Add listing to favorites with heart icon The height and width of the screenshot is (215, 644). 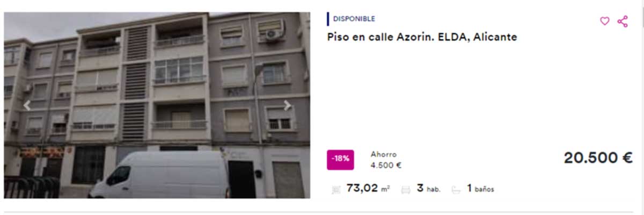(605, 21)
